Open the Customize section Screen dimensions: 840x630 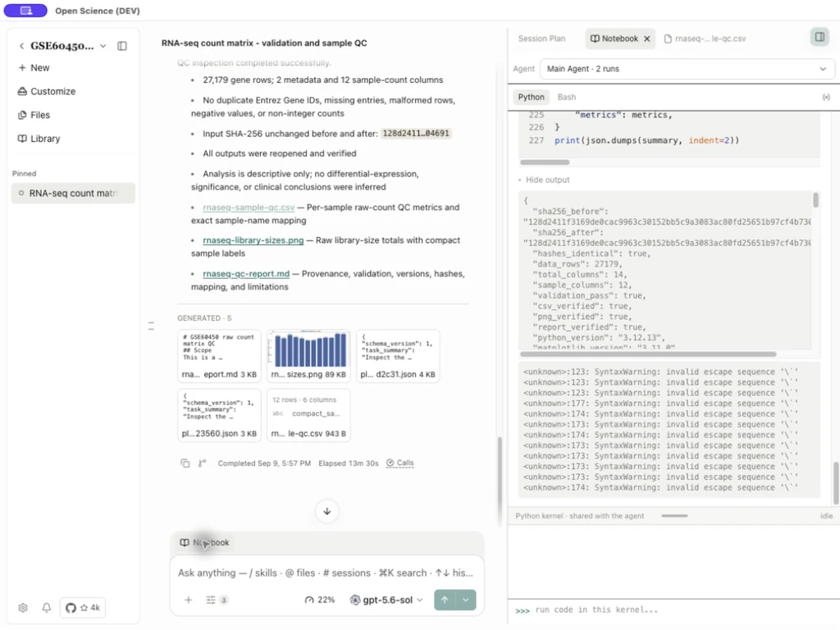click(x=47, y=92)
